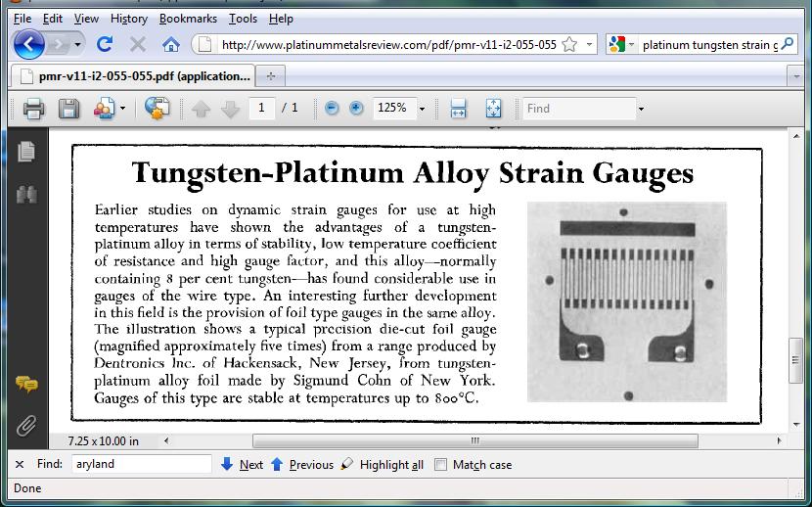The height and width of the screenshot is (507, 812).
Task: Click the vertical scrollbar down arrow
Action: coord(796,425)
